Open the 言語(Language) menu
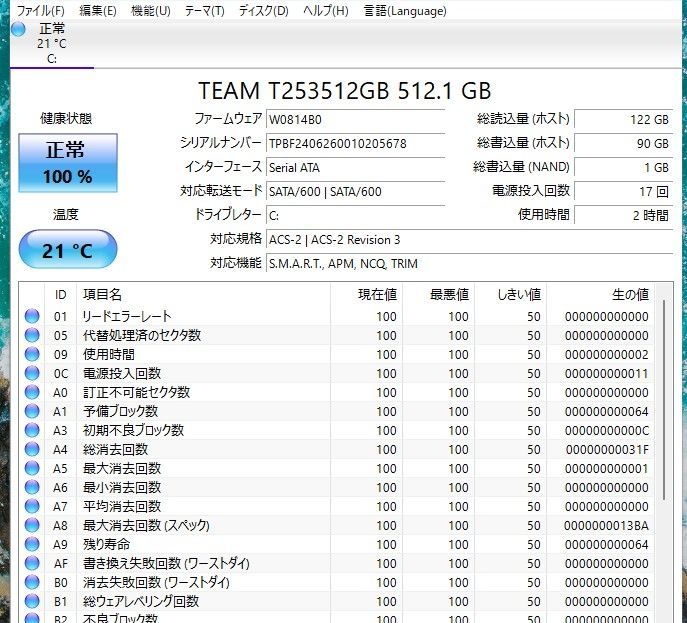 click(405, 11)
